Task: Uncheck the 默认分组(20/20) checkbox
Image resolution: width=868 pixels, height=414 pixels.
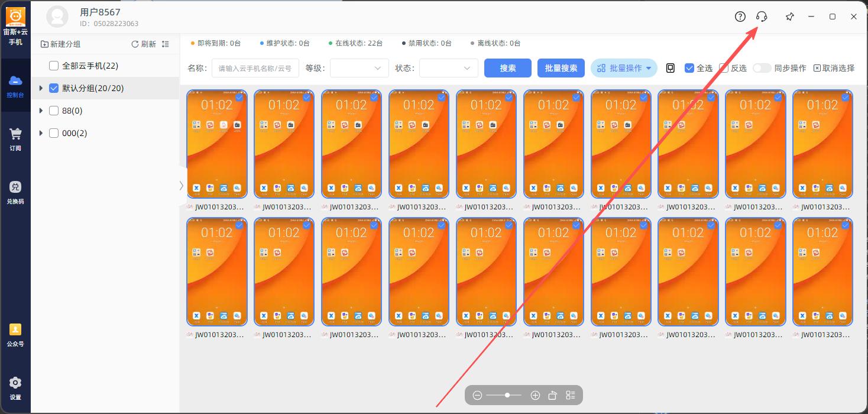Action: pyautogui.click(x=54, y=88)
